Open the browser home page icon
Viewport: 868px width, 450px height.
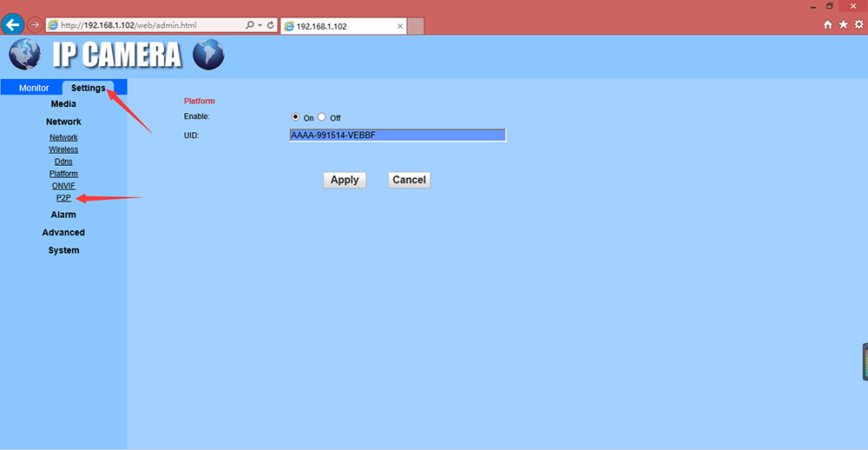[828, 25]
